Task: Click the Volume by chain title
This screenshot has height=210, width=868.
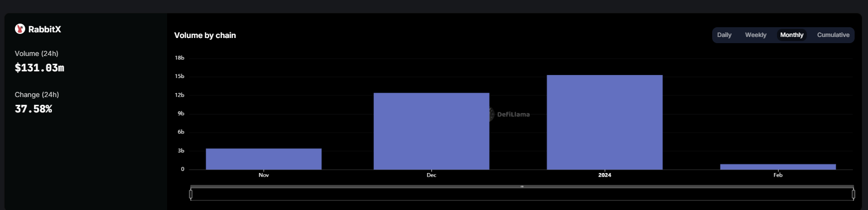Action: point(205,35)
